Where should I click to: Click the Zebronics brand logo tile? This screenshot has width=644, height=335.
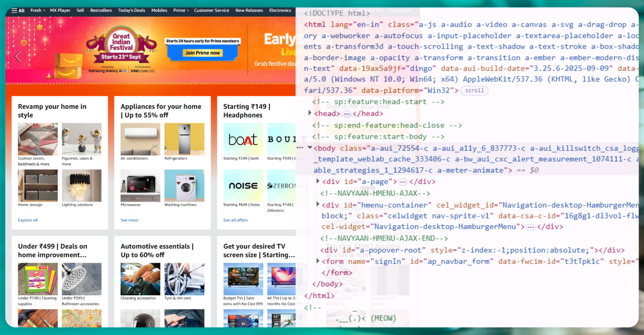pos(281,185)
